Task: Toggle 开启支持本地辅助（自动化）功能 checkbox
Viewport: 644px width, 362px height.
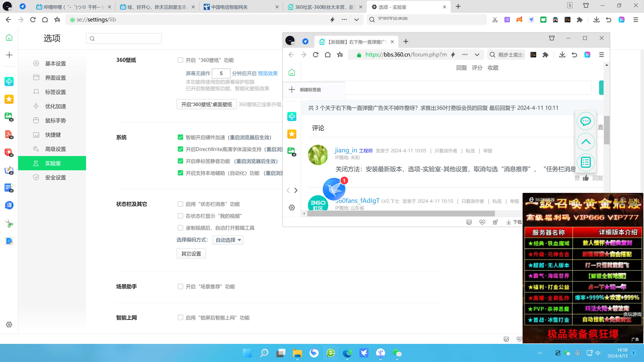Action: [x=180, y=173]
